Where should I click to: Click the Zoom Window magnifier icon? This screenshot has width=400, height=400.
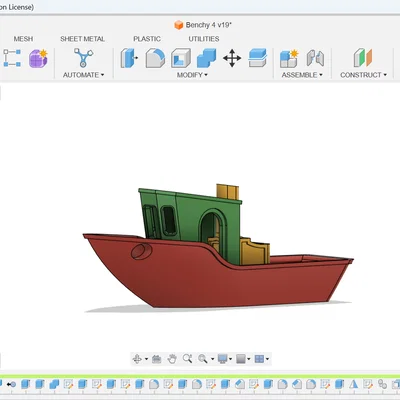[x=202, y=359]
